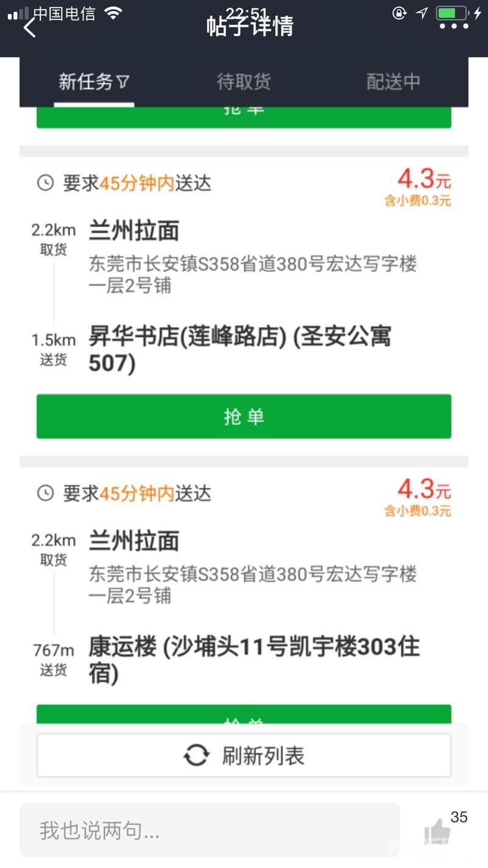
Task: Tap the thumbs-up like icon
Action: click(x=437, y=831)
